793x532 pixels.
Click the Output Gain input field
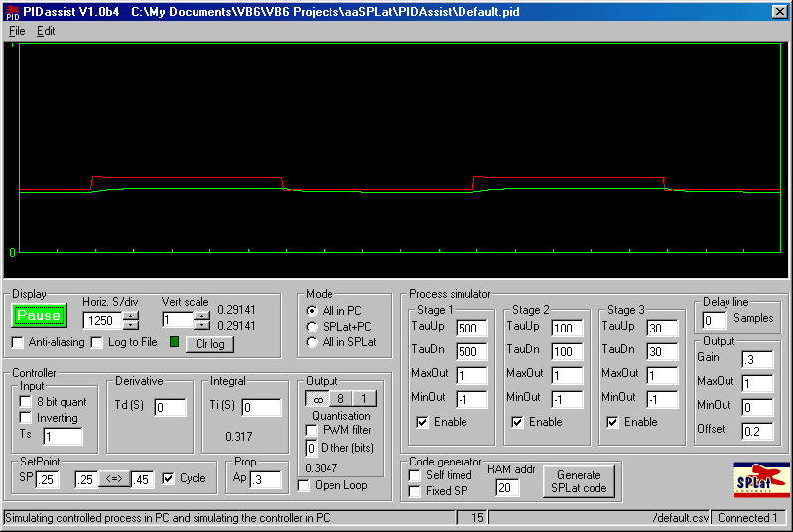tap(756, 359)
